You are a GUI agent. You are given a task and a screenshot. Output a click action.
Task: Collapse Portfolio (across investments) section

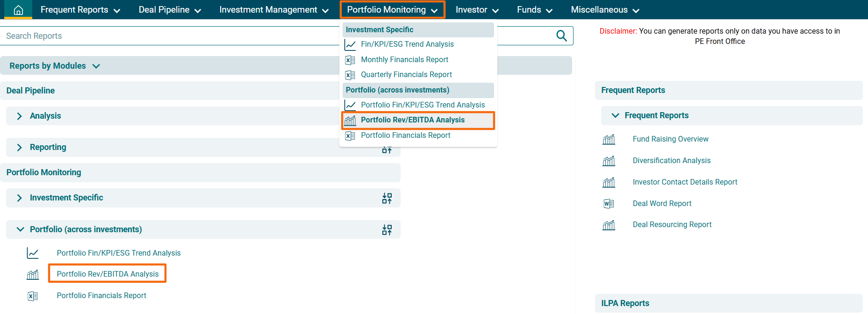20,229
